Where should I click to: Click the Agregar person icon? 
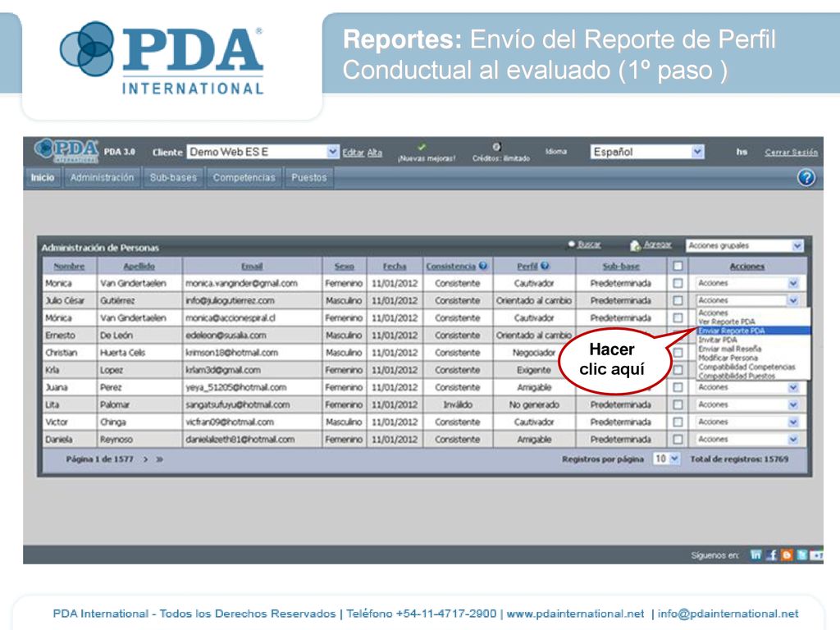pos(636,245)
